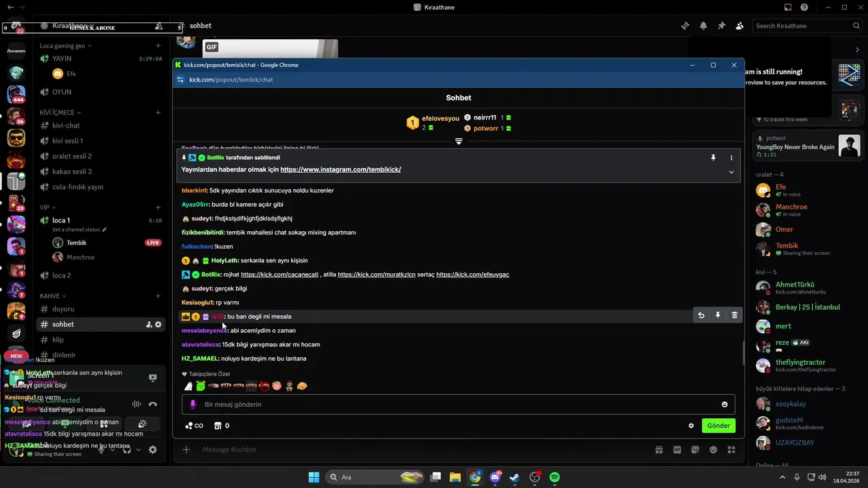Screen dimensions: 868x488
Task: Toggle Discord member list icon
Action: 740,26
